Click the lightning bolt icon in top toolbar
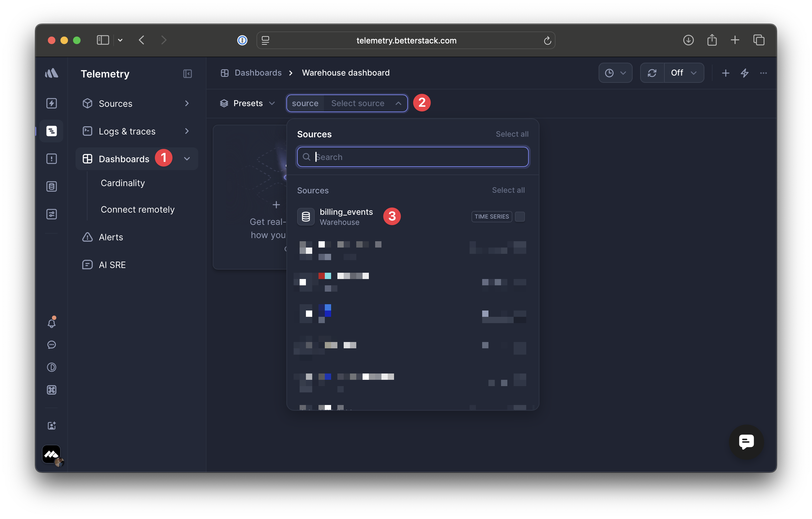 point(745,73)
